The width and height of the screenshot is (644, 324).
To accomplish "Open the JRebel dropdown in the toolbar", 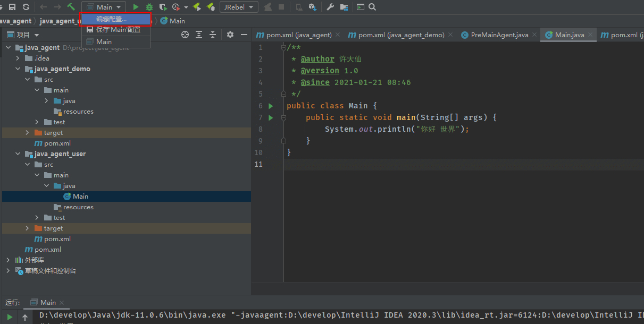I will click(239, 7).
